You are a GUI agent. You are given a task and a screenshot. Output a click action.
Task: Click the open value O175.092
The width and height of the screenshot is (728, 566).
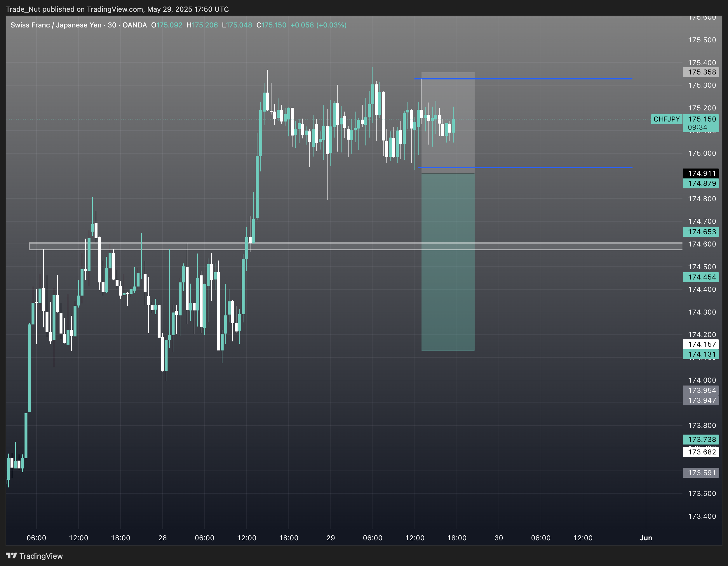click(x=167, y=25)
